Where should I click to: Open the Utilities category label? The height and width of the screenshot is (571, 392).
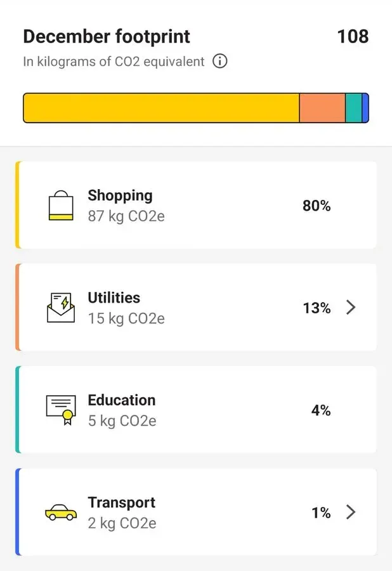114,298
